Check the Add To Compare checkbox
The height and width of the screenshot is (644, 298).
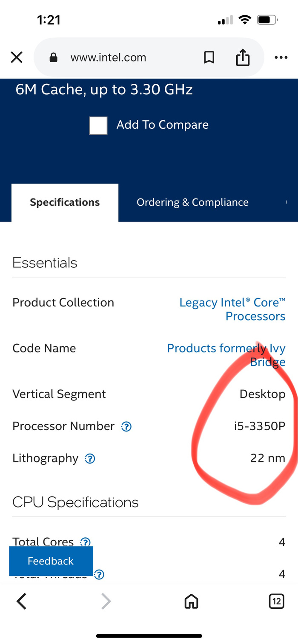coord(98,125)
